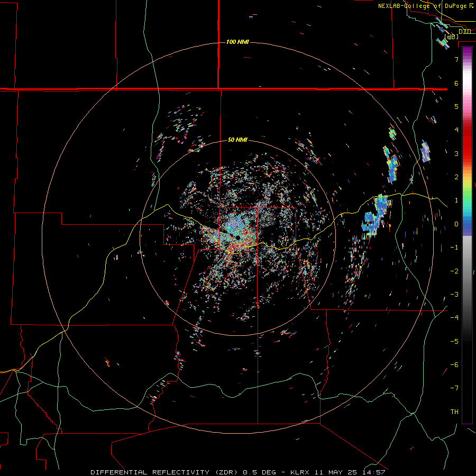Click the 1 value on color scale

tap(456, 200)
